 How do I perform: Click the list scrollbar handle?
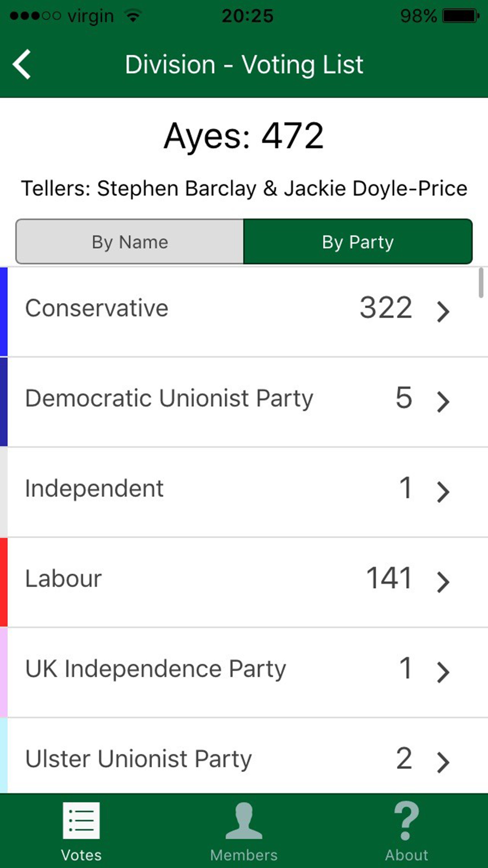[x=481, y=283]
